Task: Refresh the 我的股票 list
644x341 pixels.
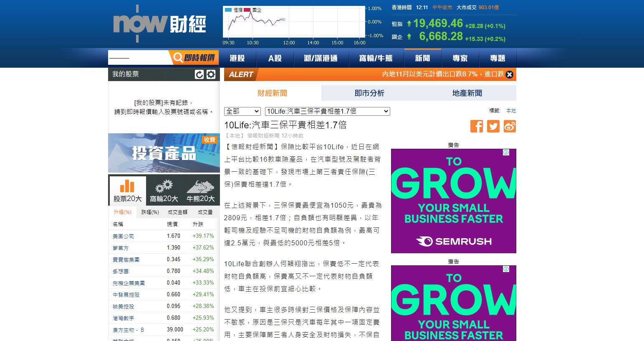Action: (200, 74)
